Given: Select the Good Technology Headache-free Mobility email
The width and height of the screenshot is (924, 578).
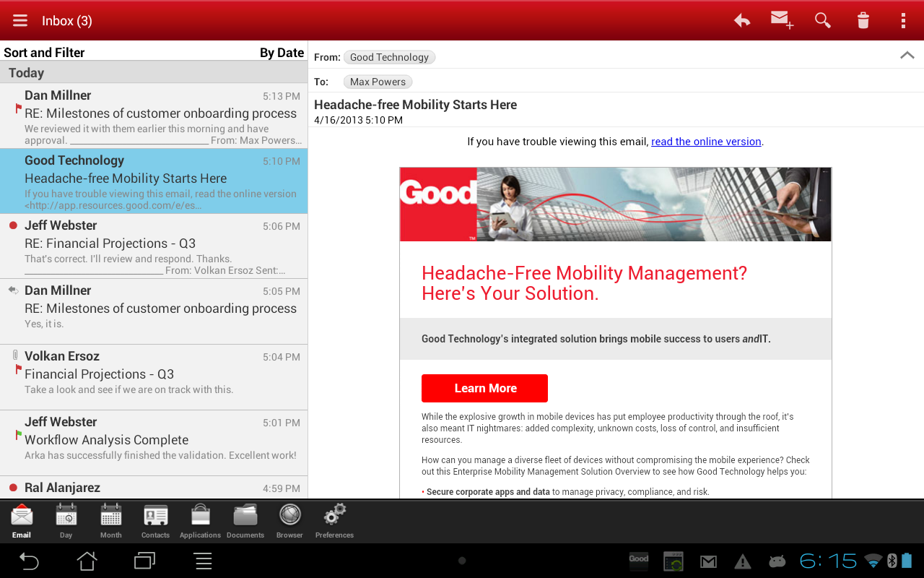Looking at the screenshot, I should pos(154,181).
